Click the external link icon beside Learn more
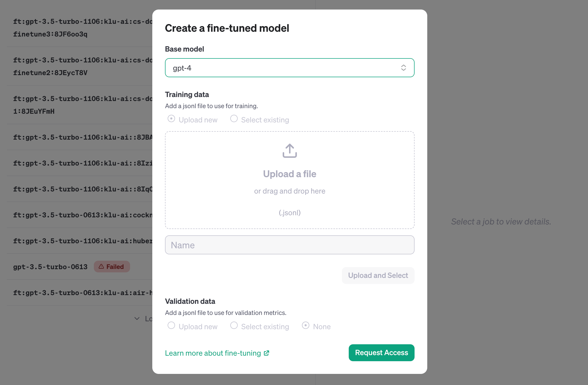This screenshot has width=588, height=385. click(x=267, y=353)
